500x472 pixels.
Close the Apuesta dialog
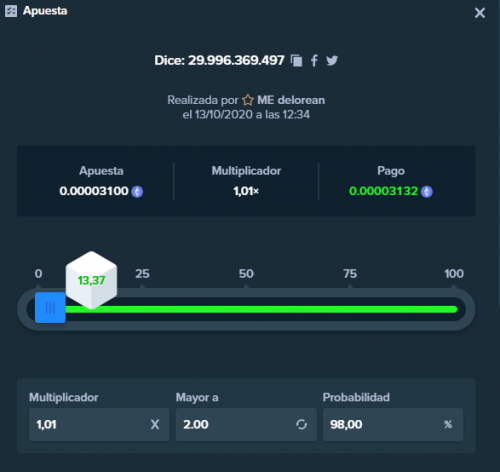point(480,13)
